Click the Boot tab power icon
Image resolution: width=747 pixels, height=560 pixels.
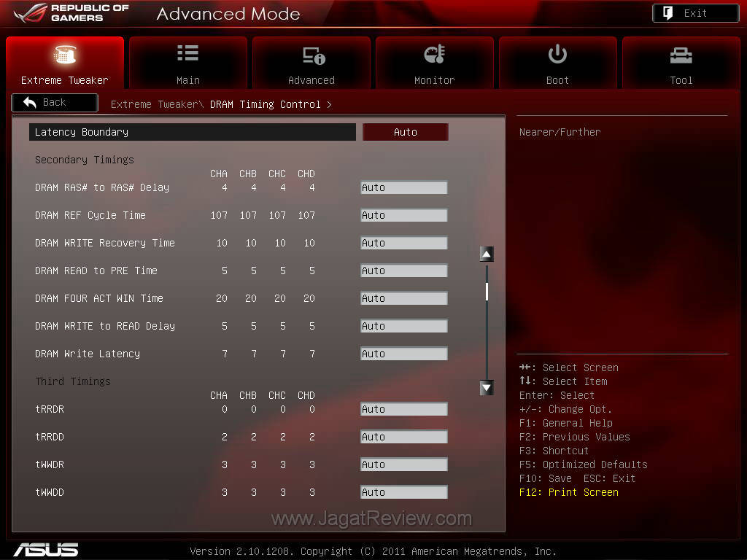point(557,54)
